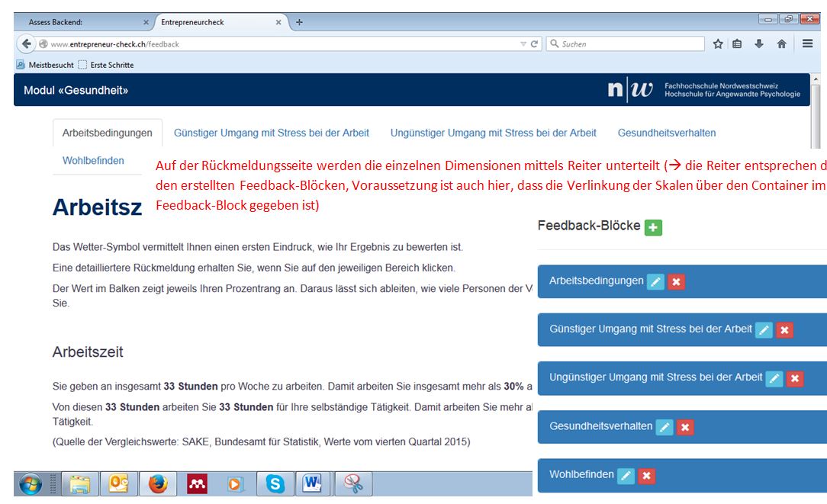Add a new Feedback-Block with green plus

[x=653, y=227]
